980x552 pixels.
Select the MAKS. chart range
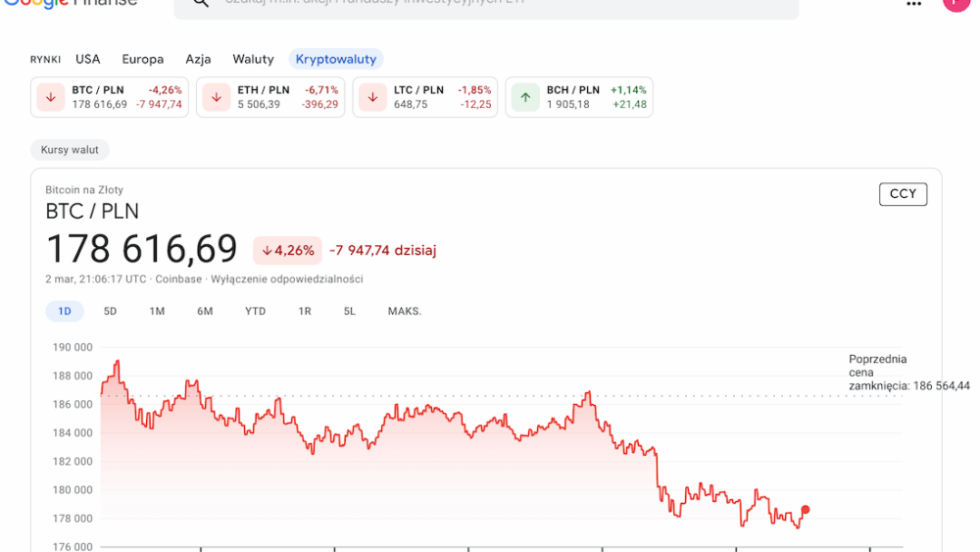(405, 312)
